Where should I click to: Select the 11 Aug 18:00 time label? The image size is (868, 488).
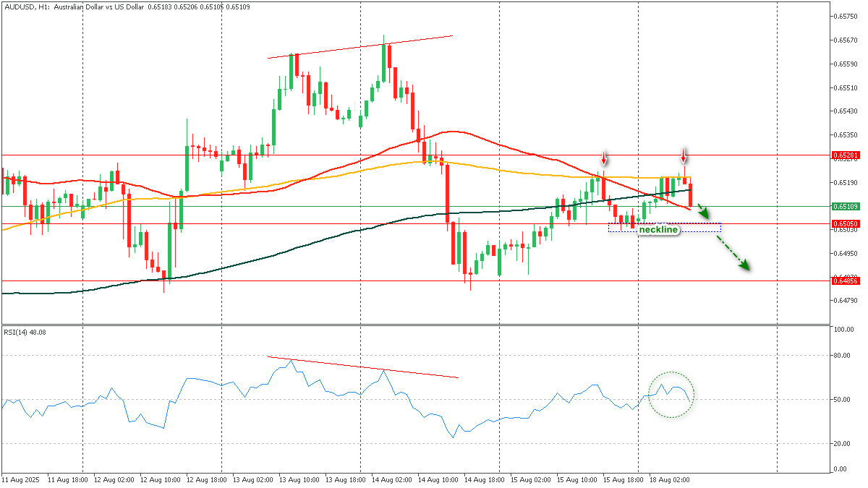coord(69,479)
